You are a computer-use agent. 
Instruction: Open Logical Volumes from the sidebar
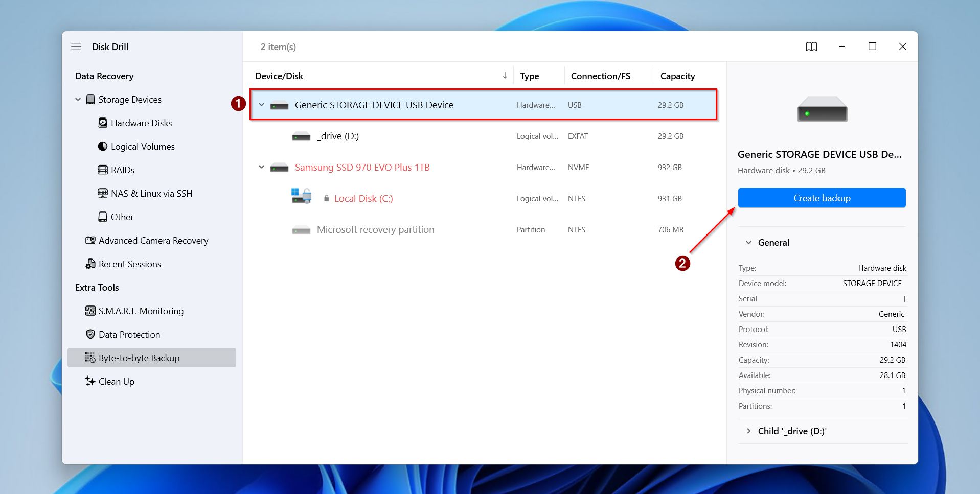[142, 146]
